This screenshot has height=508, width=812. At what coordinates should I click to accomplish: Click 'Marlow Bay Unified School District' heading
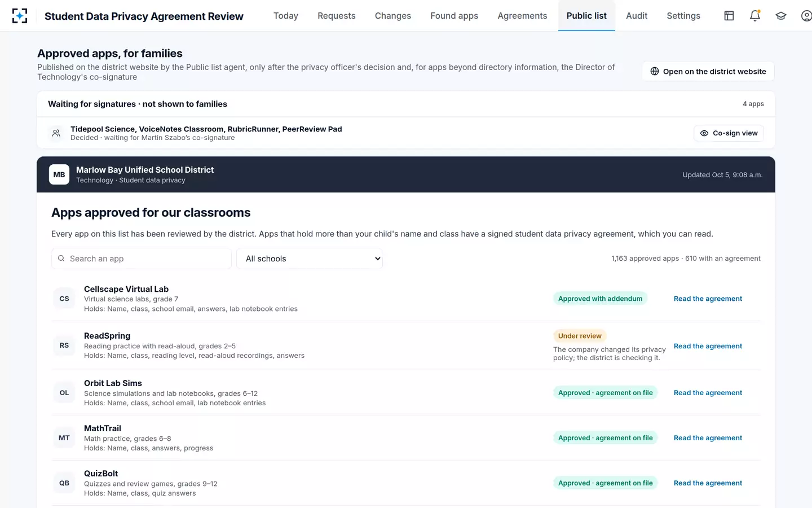pos(145,170)
